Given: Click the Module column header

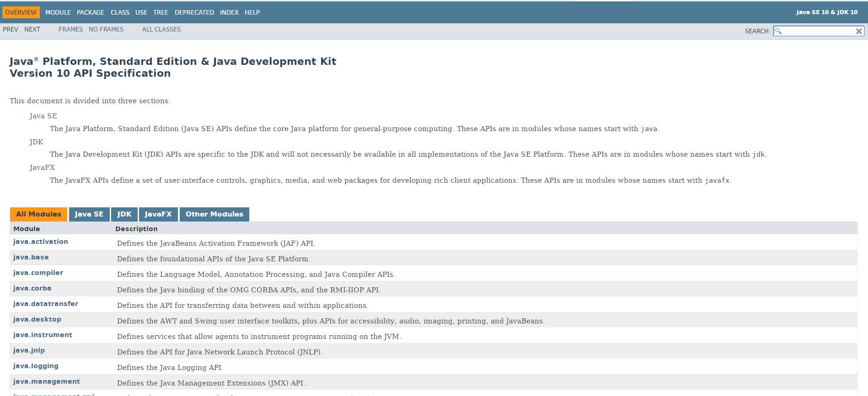Looking at the screenshot, I should pyautogui.click(x=27, y=229).
